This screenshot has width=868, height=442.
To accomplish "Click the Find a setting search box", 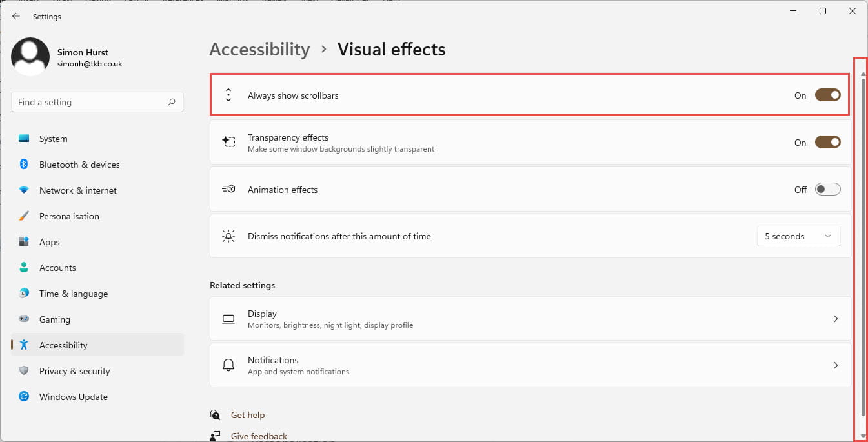I will [89, 102].
